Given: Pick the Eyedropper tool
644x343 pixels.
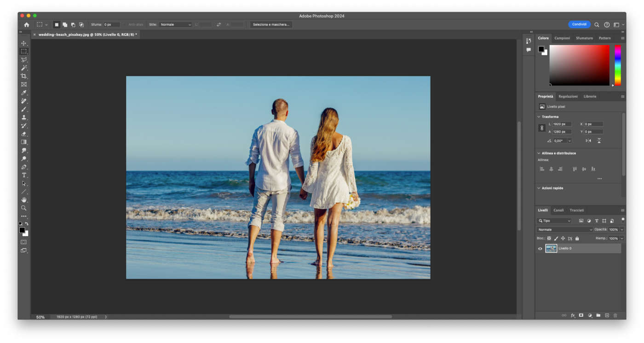Looking at the screenshot, I should point(24,93).
